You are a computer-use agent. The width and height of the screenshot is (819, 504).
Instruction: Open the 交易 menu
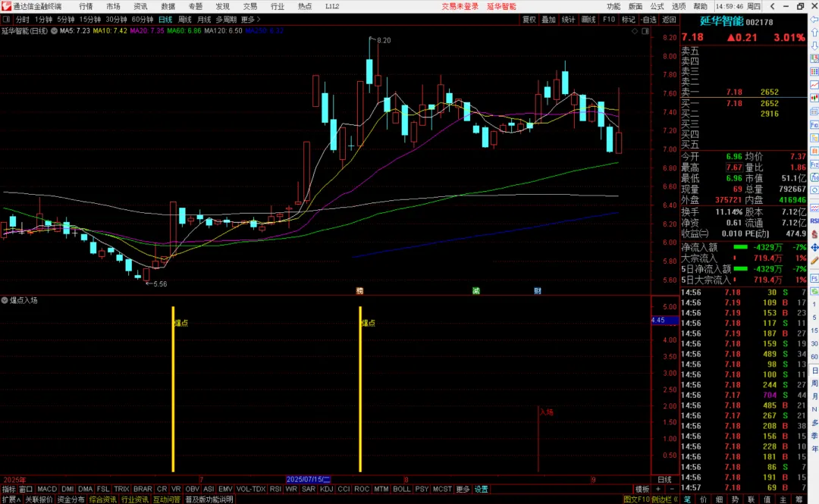[250, 6]
